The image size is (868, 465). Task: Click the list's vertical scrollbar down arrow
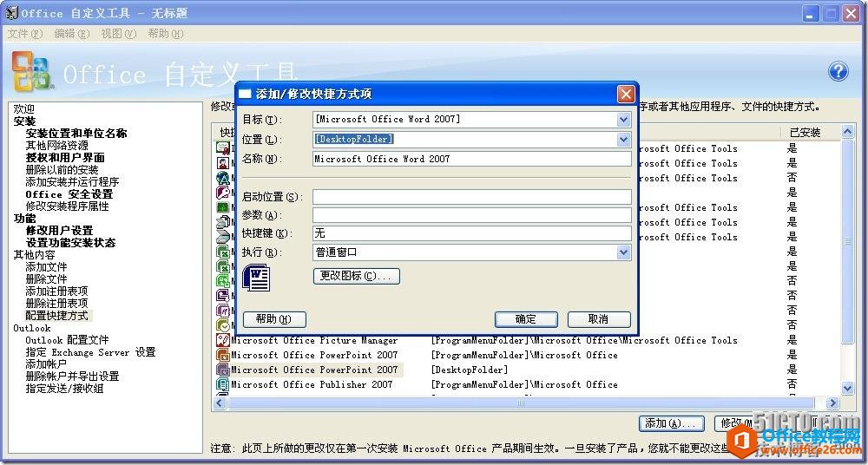(847, 389)
